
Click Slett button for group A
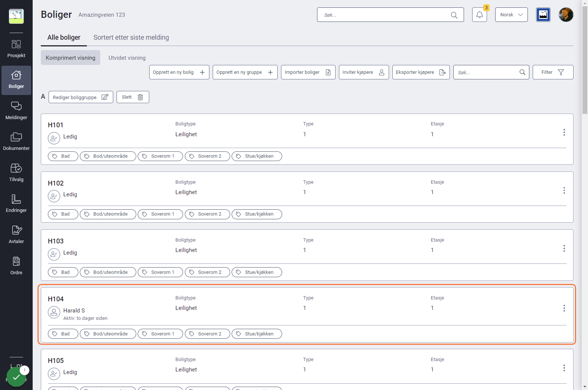[x=133, y=97]
